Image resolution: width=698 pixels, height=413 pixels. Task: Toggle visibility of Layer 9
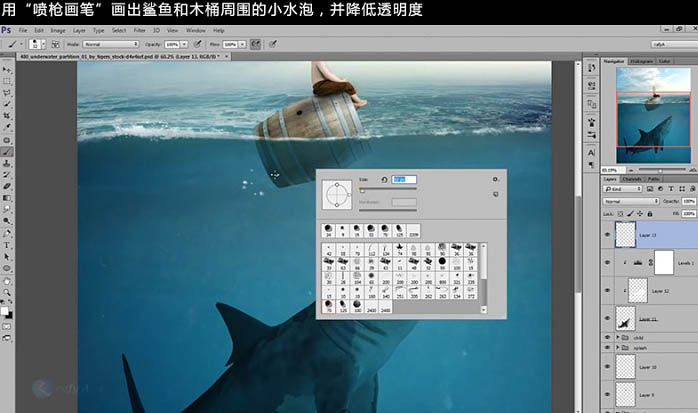607,394
